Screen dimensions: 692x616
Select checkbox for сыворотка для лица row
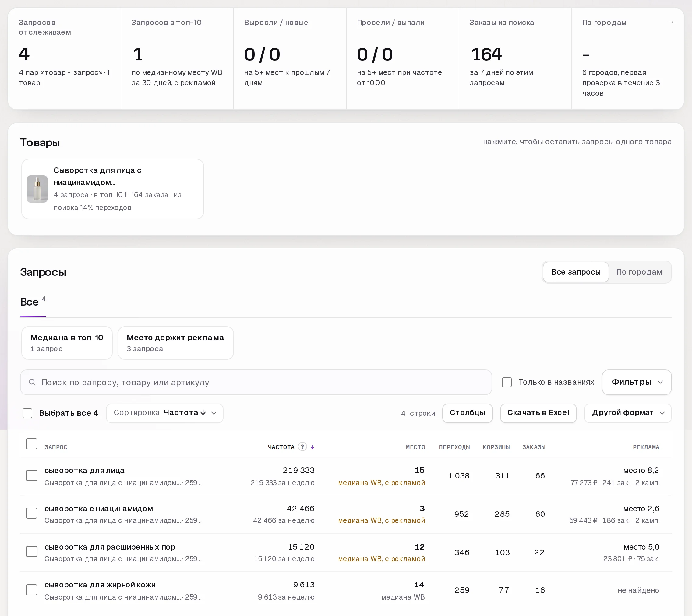[32, 475]
